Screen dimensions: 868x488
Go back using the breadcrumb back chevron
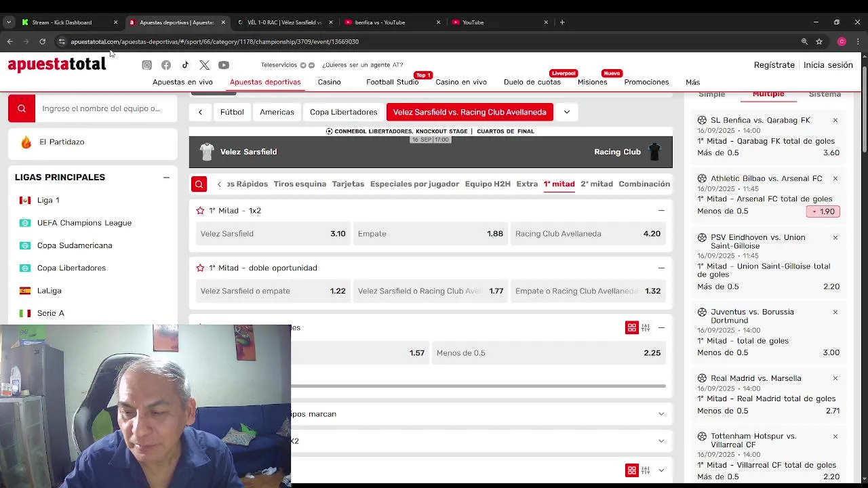(200, 112)
